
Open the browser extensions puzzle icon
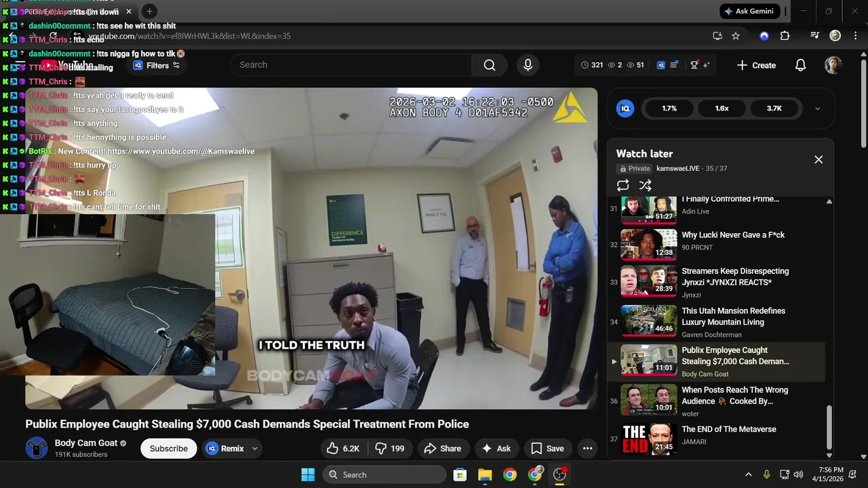coord(785,36)
